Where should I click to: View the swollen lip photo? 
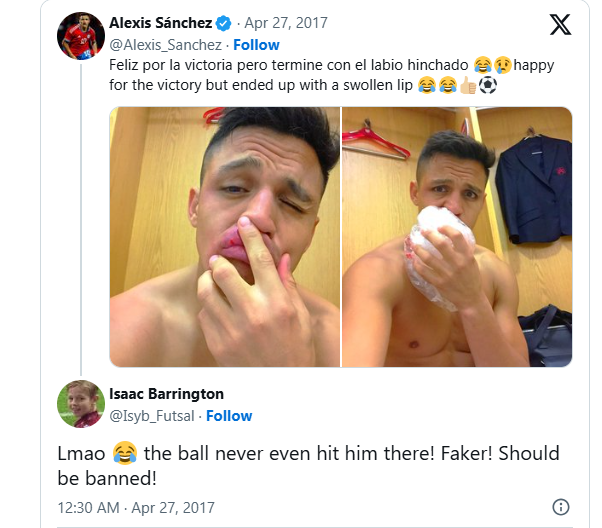click(224, 237)
